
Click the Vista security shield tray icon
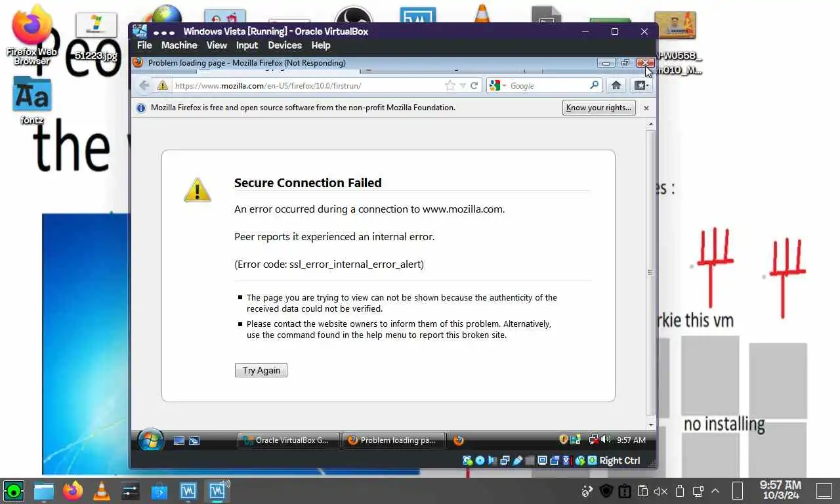click(564, 440)
